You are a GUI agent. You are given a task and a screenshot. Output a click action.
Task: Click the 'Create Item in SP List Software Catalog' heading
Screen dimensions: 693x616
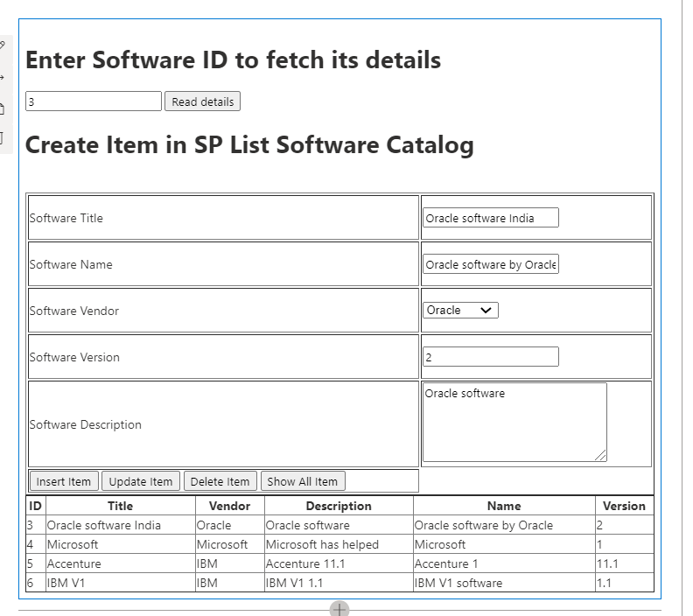[249, 145]
